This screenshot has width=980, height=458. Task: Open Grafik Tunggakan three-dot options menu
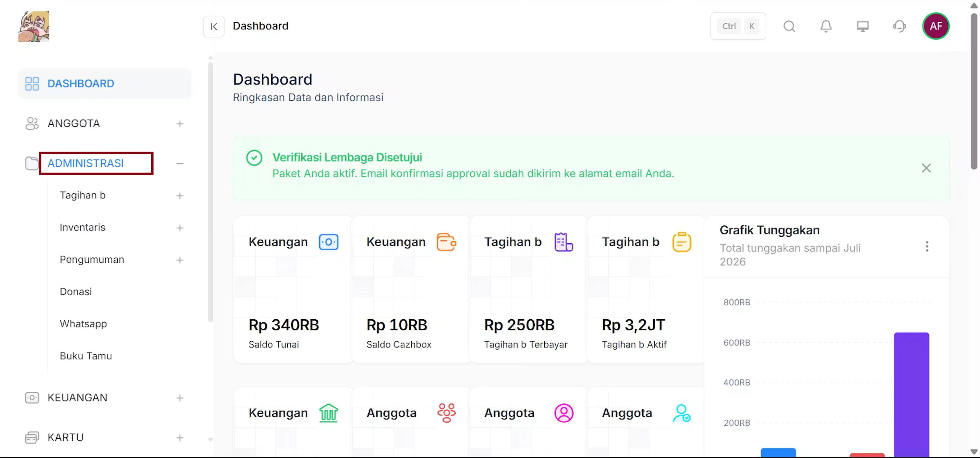(927, 247)
